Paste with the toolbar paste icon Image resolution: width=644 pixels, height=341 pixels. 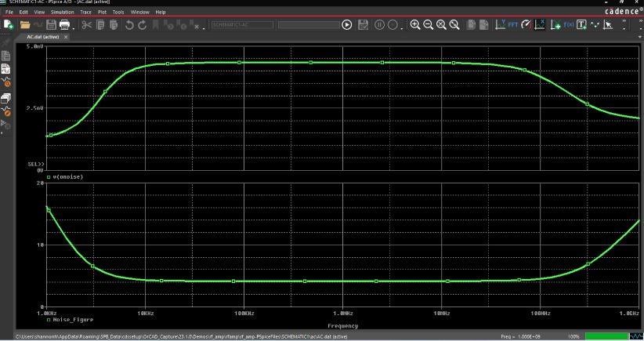(x=114, y=25)
